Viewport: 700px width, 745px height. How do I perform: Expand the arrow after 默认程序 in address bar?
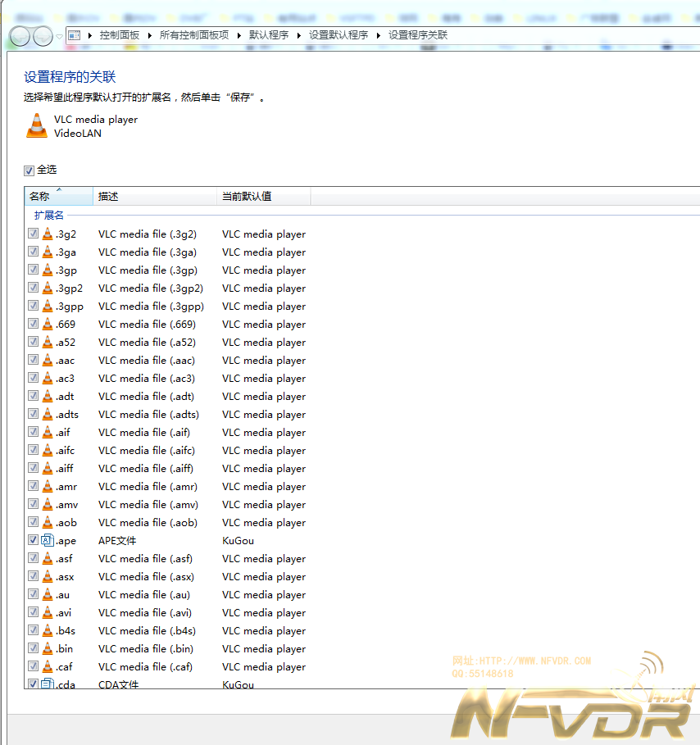pyautogui.click(x=299, y=35)
